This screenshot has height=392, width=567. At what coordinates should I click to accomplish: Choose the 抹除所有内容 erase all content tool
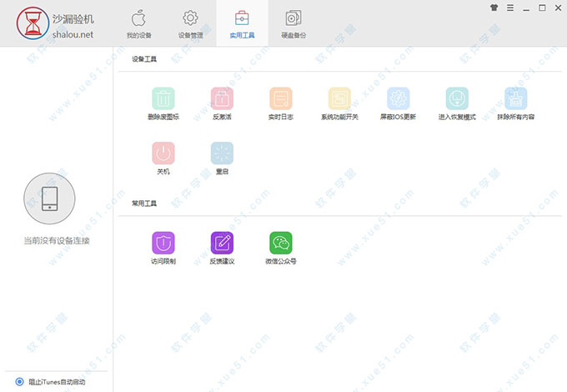[515, 99]
